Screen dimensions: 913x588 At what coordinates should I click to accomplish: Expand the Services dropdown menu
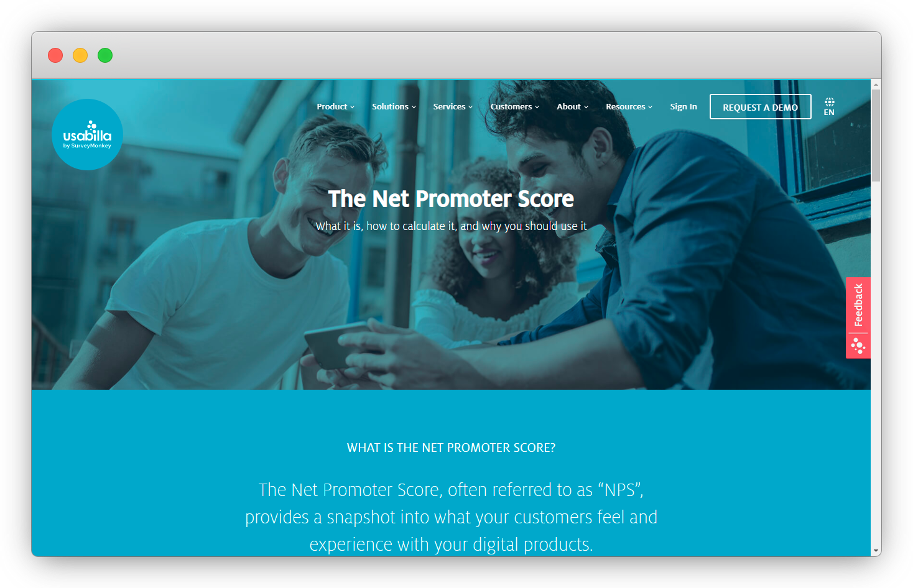coord(453,107)
